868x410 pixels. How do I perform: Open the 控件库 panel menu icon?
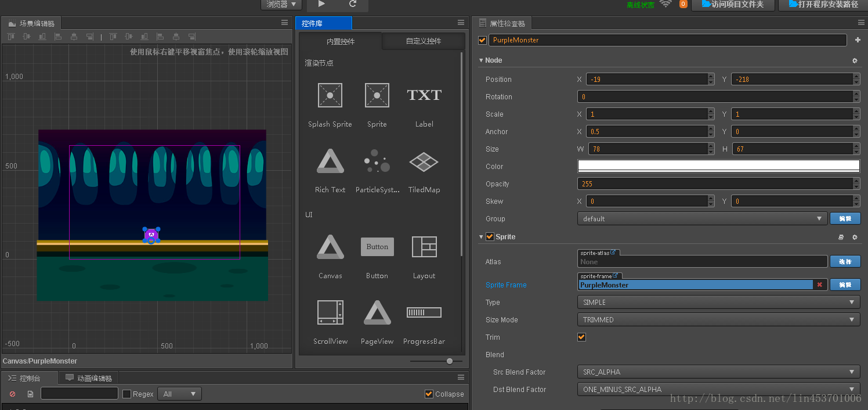461,23
